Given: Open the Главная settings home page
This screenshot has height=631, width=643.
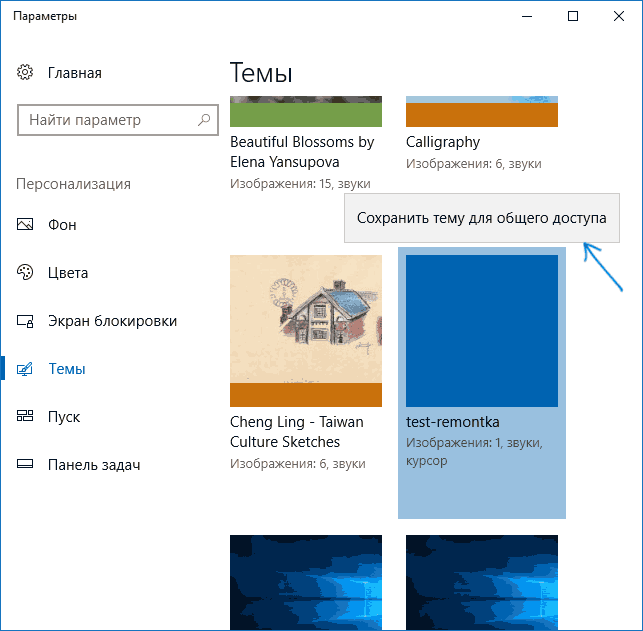Looking at the screenshot, I should (x=75, y=73).
